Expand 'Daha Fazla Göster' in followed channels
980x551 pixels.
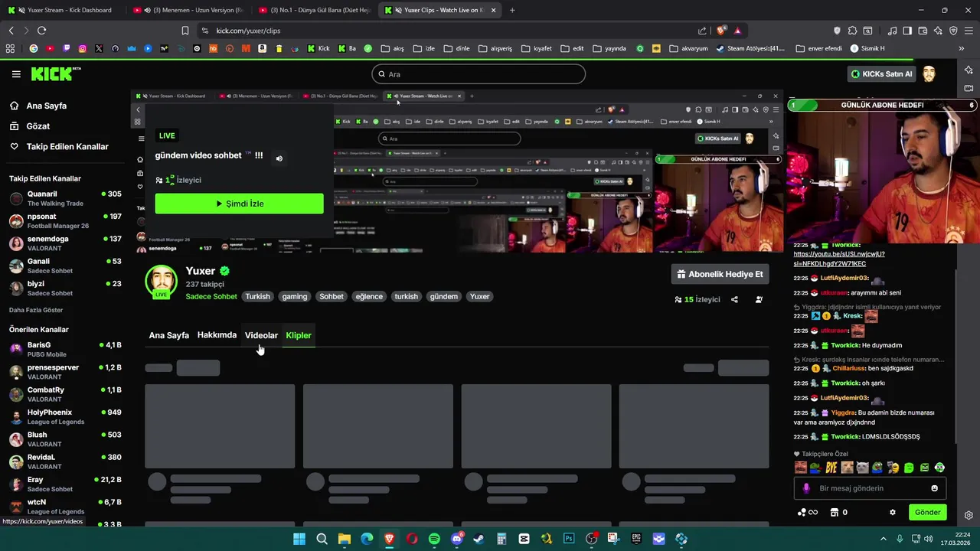36,310
